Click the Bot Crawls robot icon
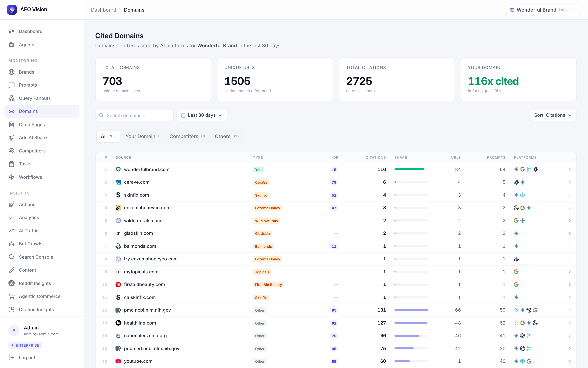Viewport: 588px width, 368px height. point(11,244)
